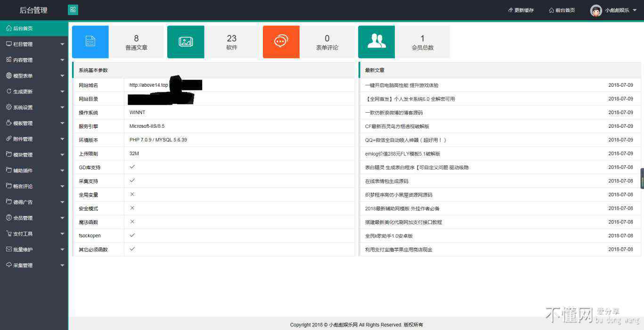
Task: Click the sidebar collapse icon in header
Action: pyautogui.click(x=73, y=10)
